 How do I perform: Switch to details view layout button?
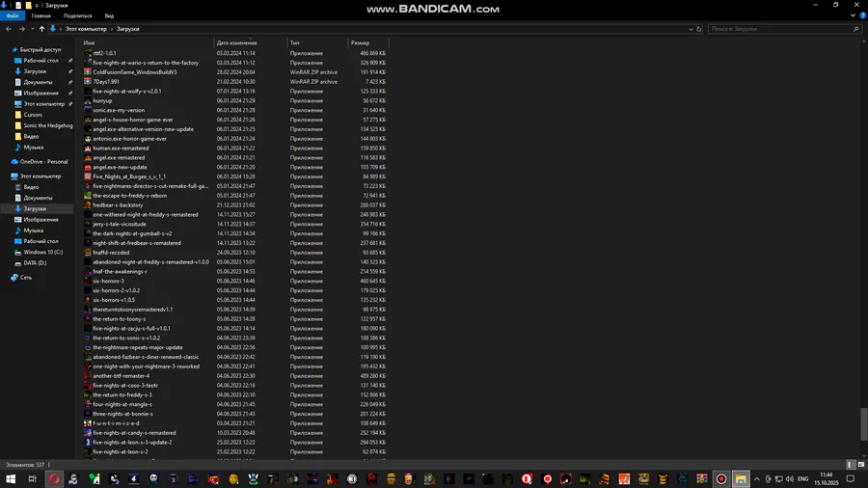[851, 465]
